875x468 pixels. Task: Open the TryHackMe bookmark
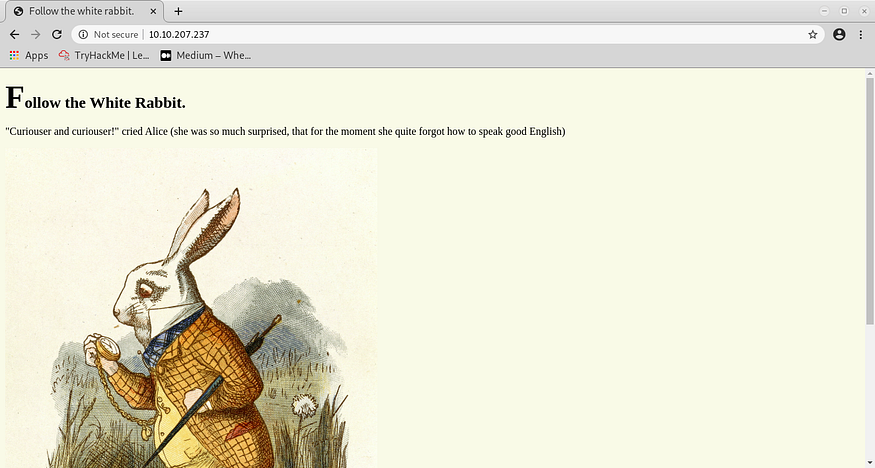(x=104, y=55)
